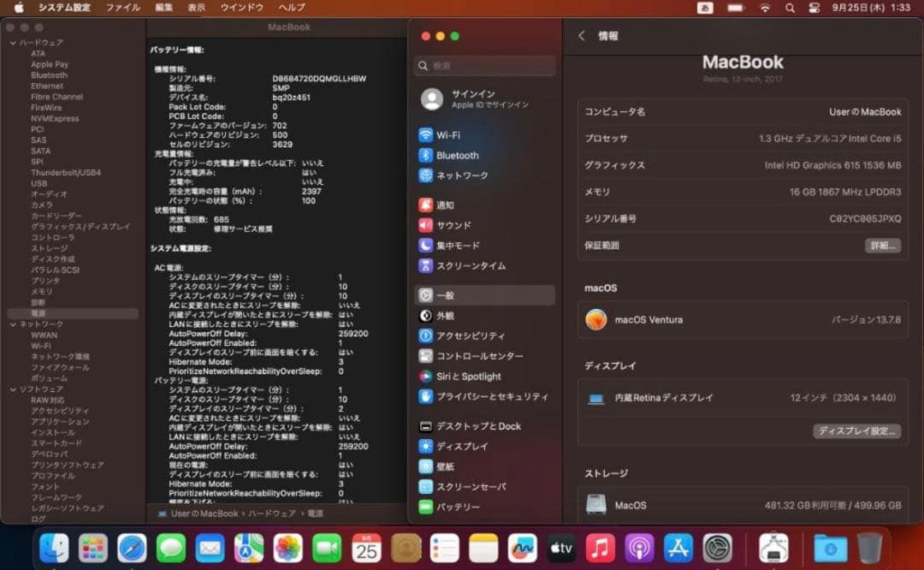
Task: Open the ヘルプ menu in the menu bar
Action: tap(290, 8)
